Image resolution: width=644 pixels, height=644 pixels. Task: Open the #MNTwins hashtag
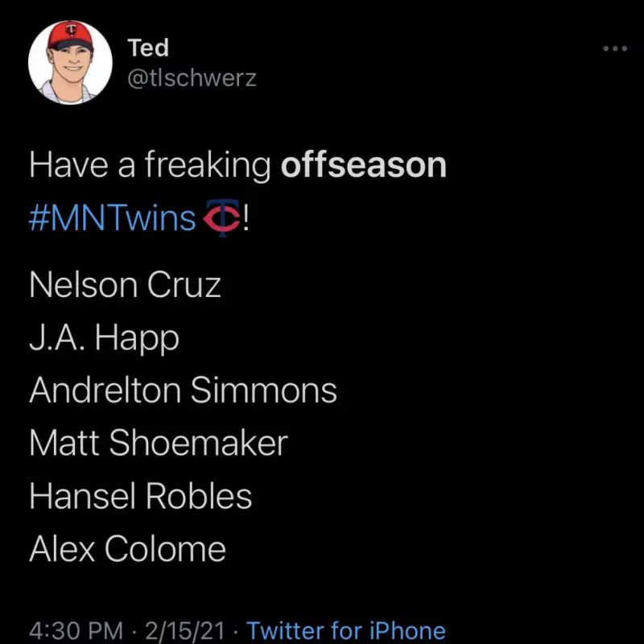coord(113,218)
